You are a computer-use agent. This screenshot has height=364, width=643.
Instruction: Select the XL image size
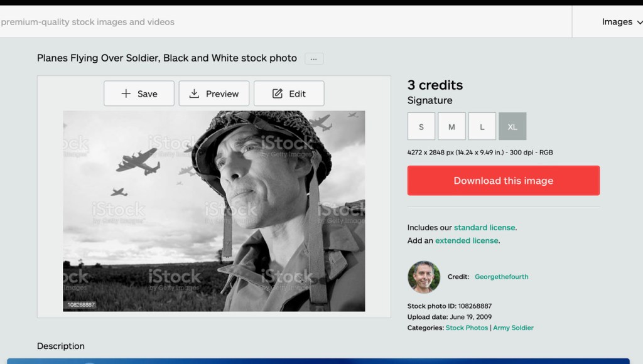coord(512,127)
